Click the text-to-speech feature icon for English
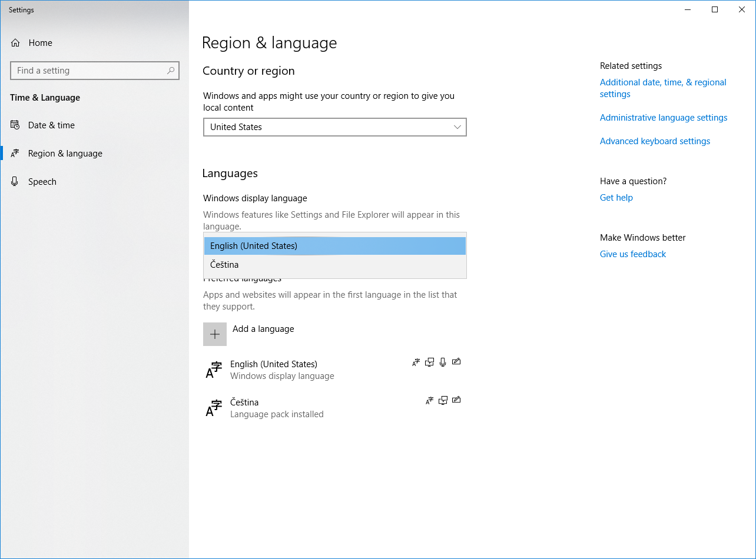Image resolution: width=756 pixels, height=559 pixels. coord(430,362)
